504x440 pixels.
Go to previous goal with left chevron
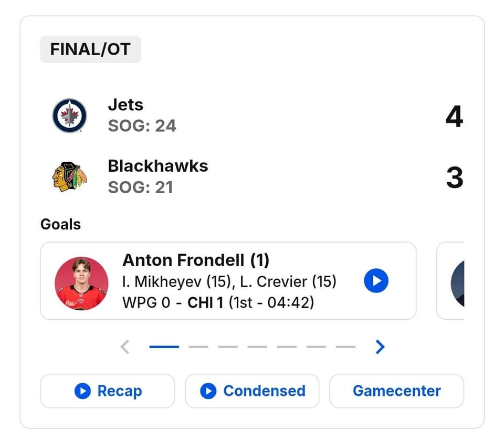(x=125, y=347)
